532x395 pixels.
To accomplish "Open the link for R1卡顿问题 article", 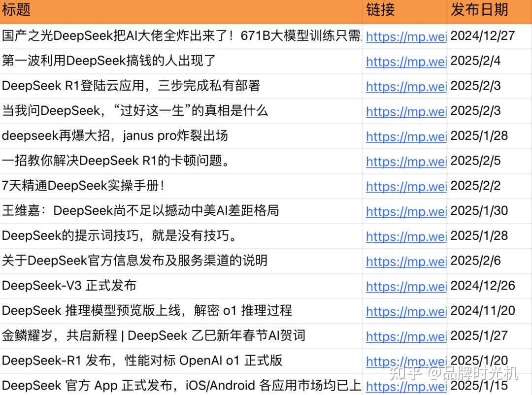I will click(x=405, y=162).
